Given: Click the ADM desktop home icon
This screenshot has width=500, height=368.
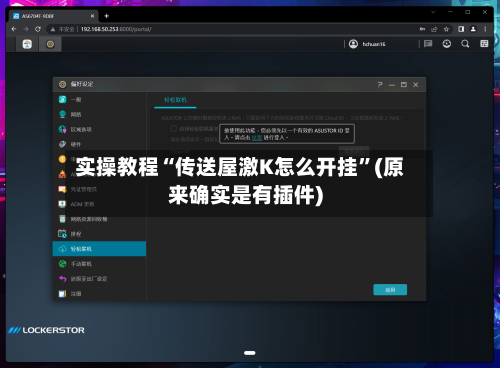Looking at the screenshot, I should [27, 44].
